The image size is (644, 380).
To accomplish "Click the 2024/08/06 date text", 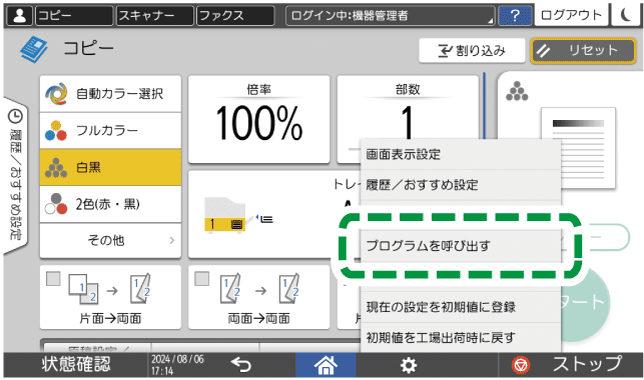I will click(x=177, y=359).
